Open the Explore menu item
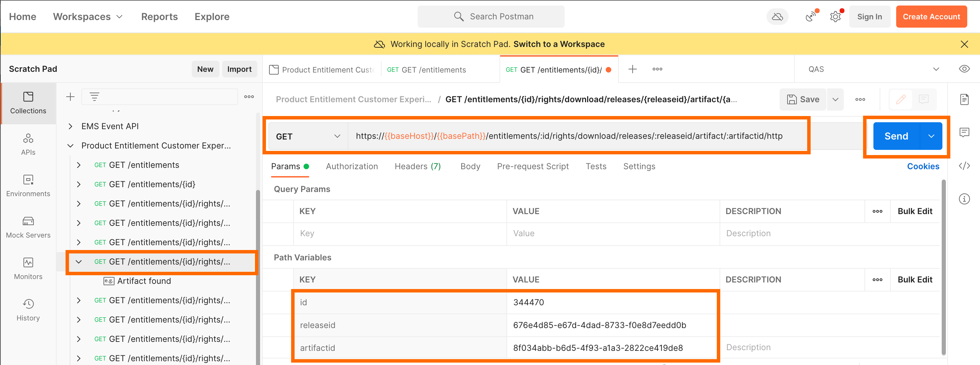 point(212,17)
